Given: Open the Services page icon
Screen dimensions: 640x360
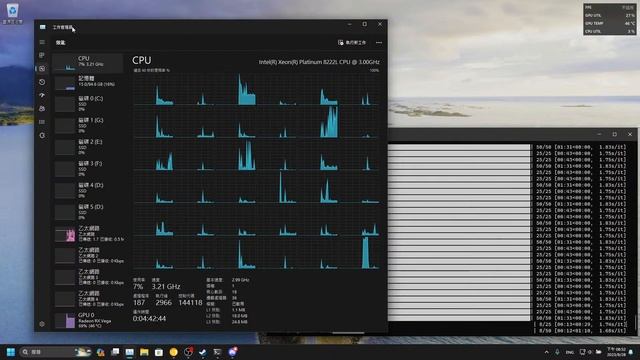Looking at the screenshot, I should point(42,135).
